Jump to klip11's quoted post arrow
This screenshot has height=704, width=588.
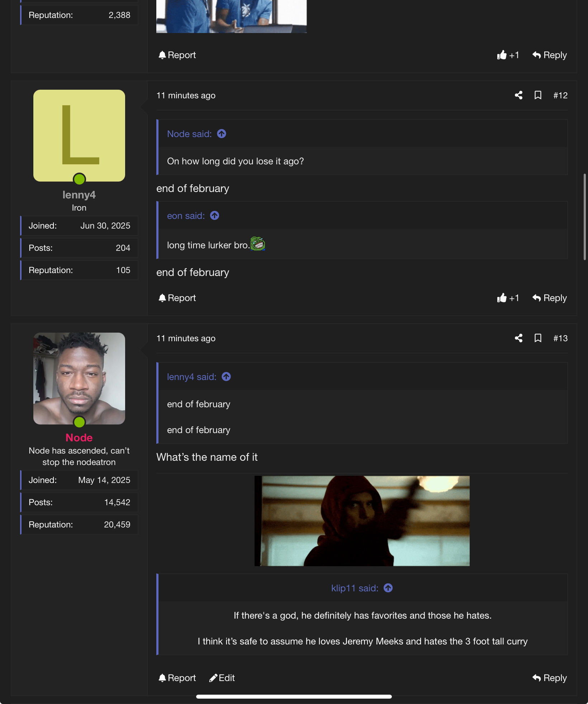click(388, 588)
